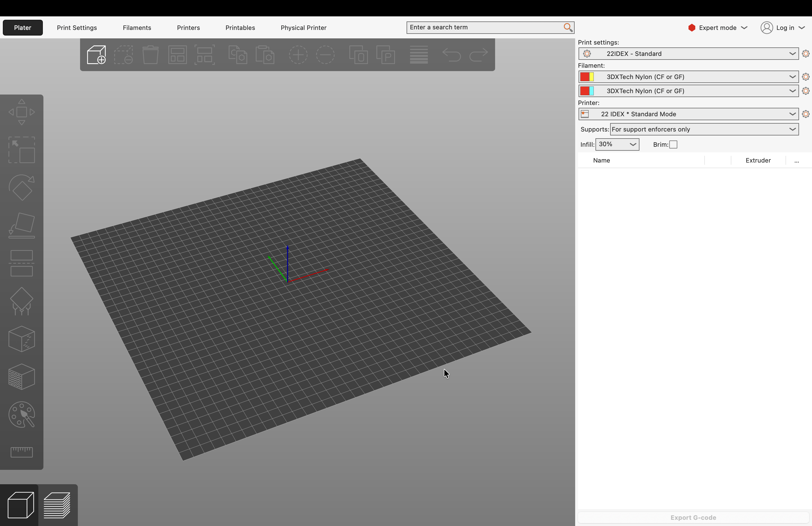Open the first filament preset dropdown
The width and height of the screenshot is (812, 526).
[x=689, y=77]
